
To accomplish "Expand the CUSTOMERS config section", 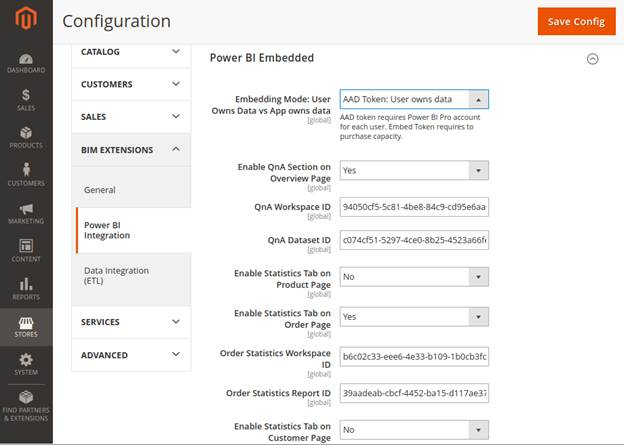I will (x=131, y=84).
